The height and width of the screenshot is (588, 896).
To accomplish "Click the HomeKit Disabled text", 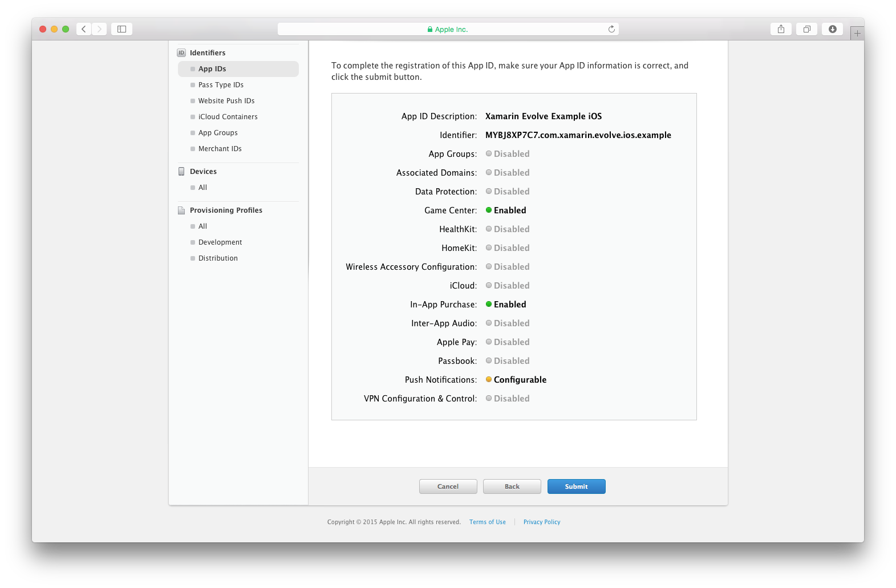I will 512,248.
